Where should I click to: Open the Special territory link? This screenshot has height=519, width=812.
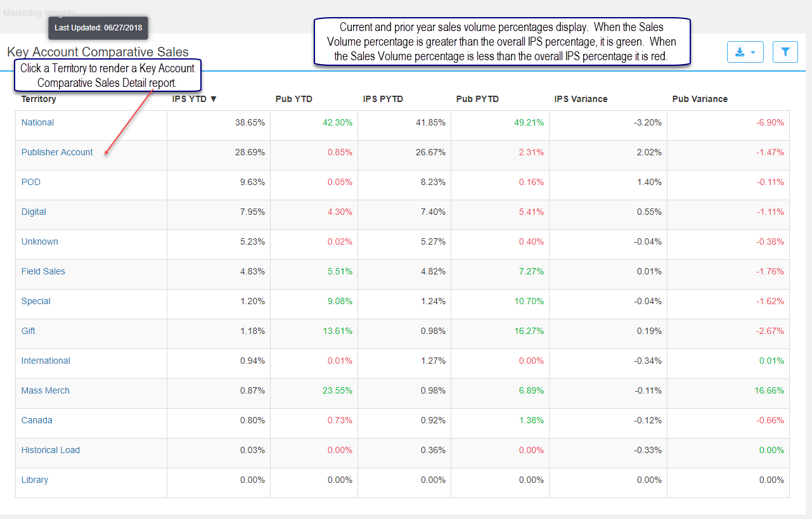click(x=35, y=301)
